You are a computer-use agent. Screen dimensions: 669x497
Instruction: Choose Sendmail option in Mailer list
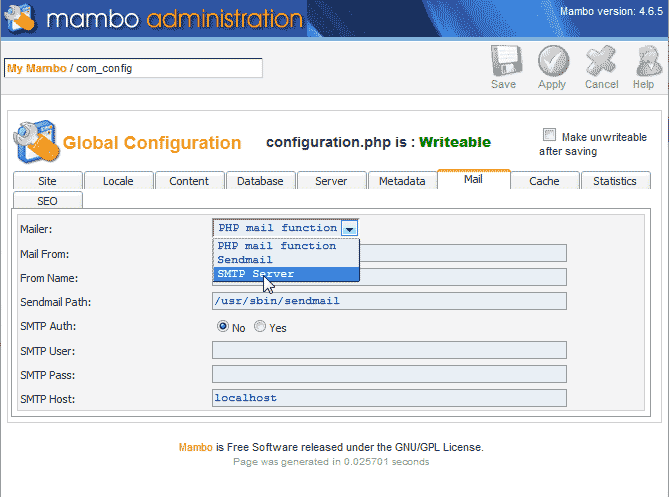[244, 259]
